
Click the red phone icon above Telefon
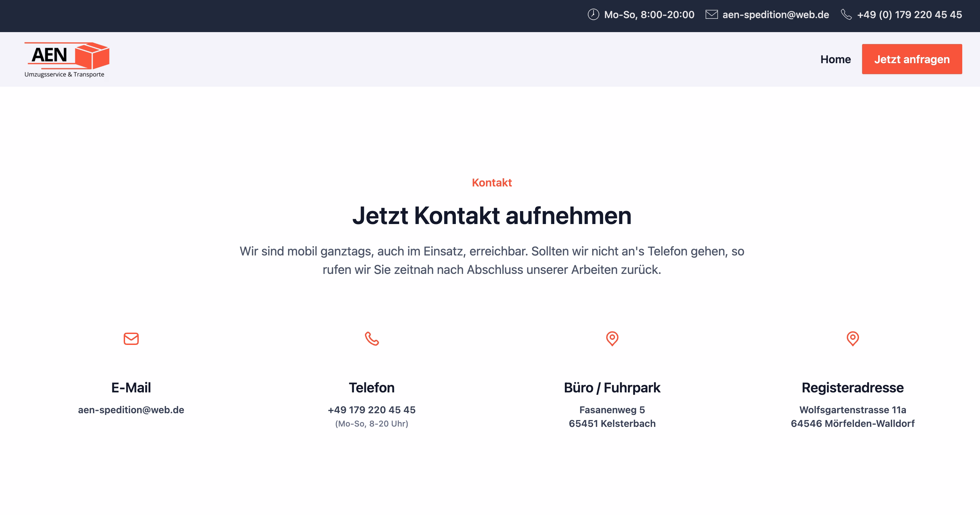(x=372, y=338)
